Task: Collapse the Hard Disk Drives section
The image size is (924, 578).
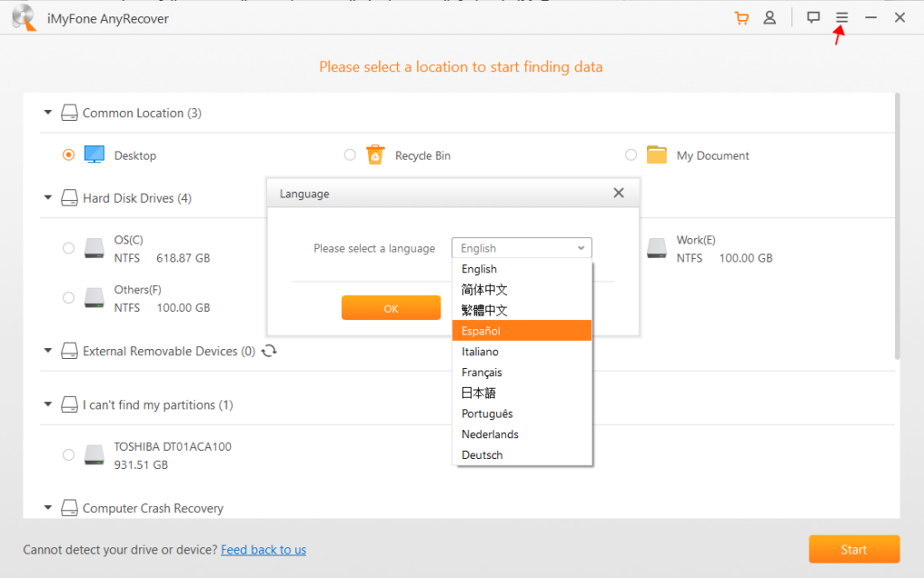Action: (x=48, y=197)
